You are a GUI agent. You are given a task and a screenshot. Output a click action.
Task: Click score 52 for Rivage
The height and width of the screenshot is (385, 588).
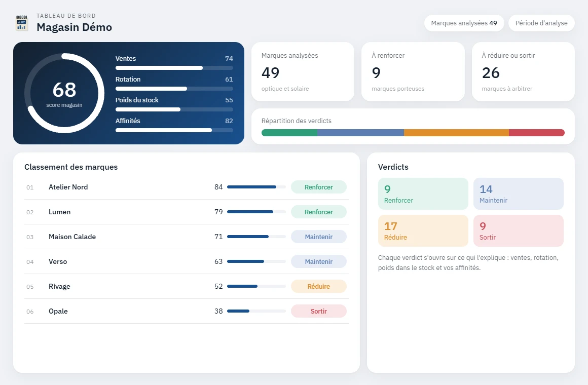(x=218, y=286)
